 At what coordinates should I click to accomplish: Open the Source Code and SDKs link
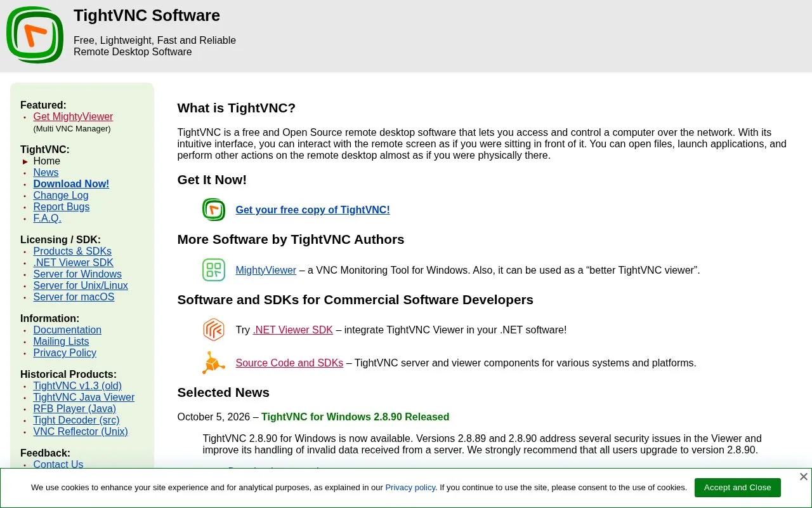click(289, 363)
